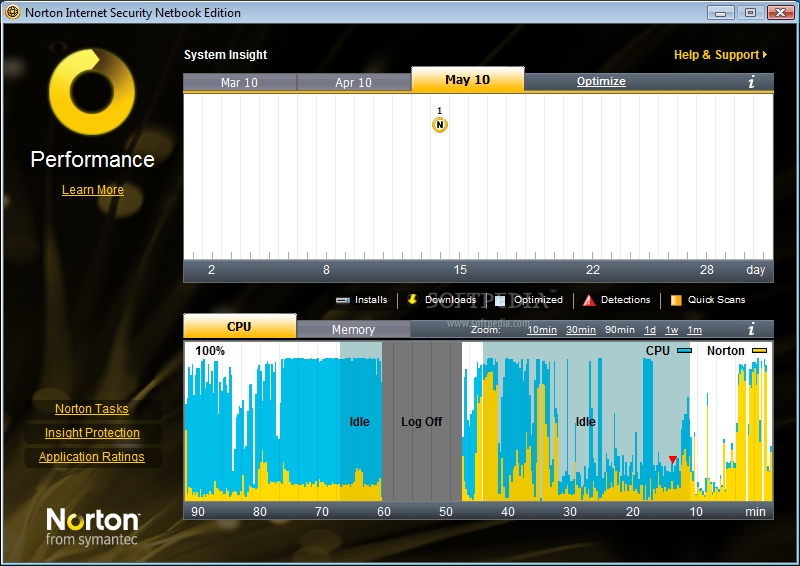The image size is (800, 566).
Task: Click the Optimized legend icon
Action: point(500,300)
